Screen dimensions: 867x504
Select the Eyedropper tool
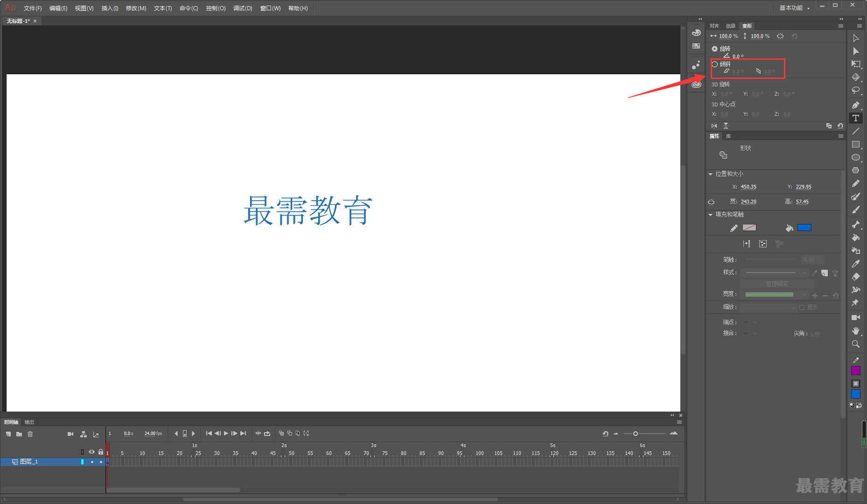point(856,264)
